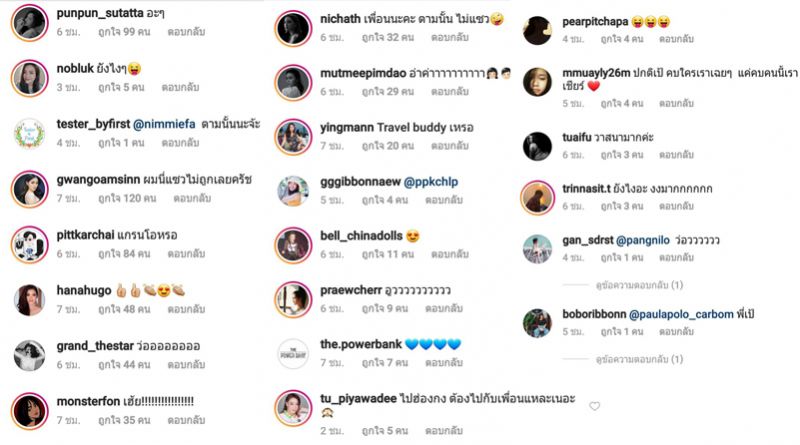800x445 pixels.
Task: Open trinnasit.t's avatar
Action: pos(537,197)
